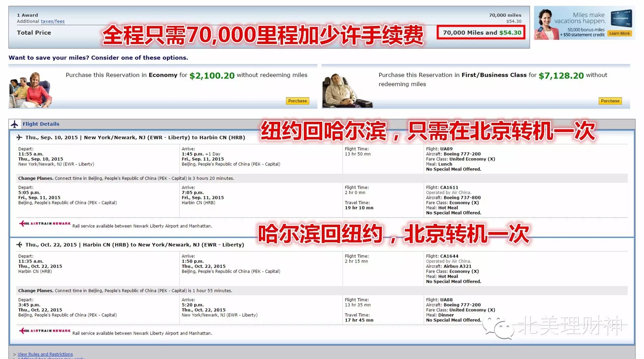Click the 2 hr 15 mn flight time
The height and width of the screenshot is (359, 644).
point(356,261)
